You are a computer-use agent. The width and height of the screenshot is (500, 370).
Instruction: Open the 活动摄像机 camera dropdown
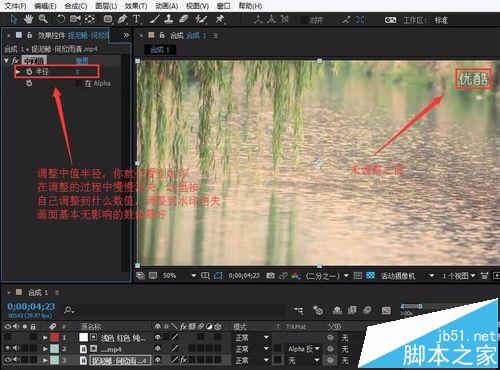click(407, 276)
